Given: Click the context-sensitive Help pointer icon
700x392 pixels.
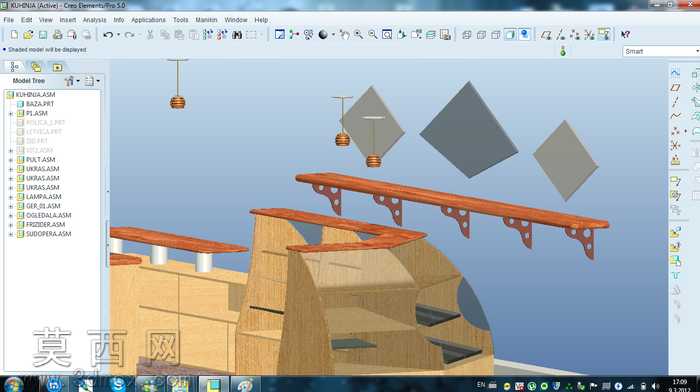Looking at the screenshot, I should 625,34.
